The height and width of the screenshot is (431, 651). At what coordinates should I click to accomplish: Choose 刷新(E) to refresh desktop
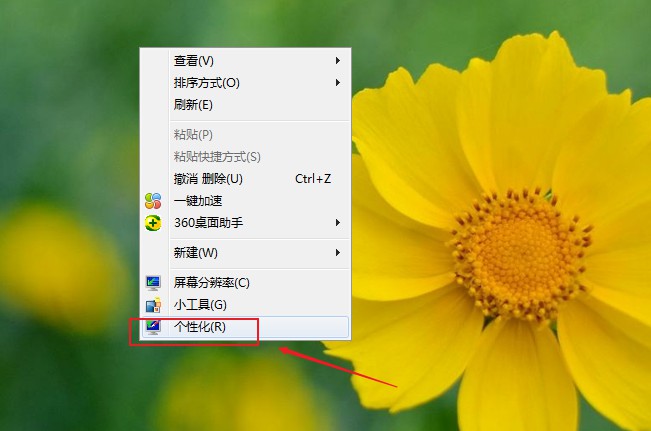(245, 105)
